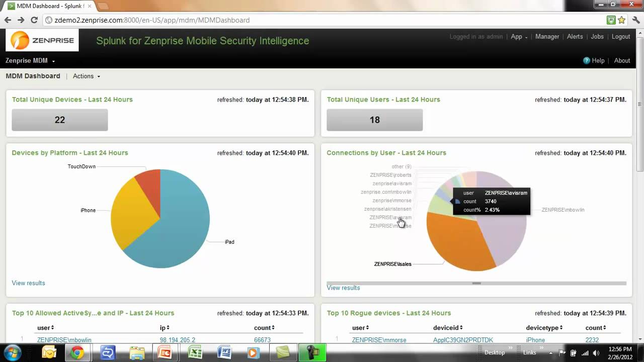Click the blue Help question mark icon
This screenshot has height=362, width=644.
pos(586,60)
